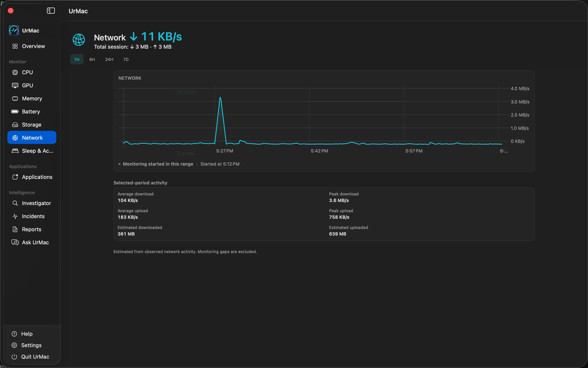Go to the GPU monitor
Viewport: 588px width, 368px height.
pyautogui.click(x=32, y=85)
